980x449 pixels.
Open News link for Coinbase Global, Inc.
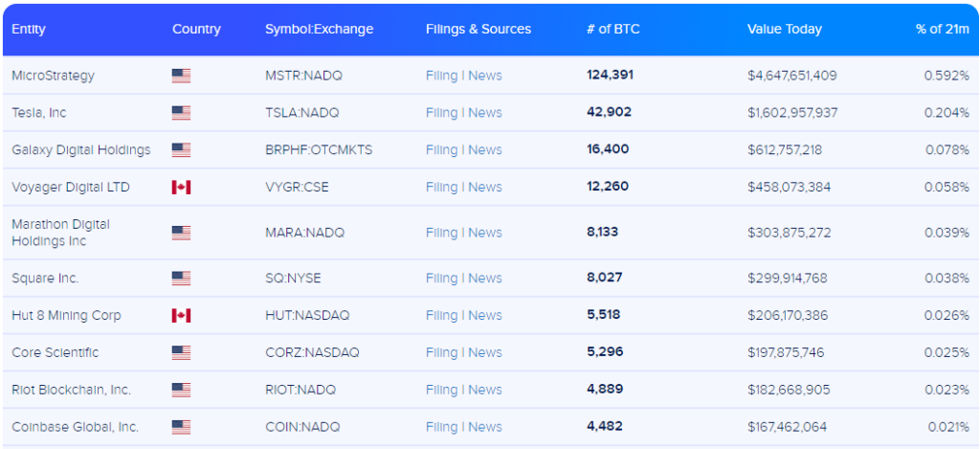485,427
